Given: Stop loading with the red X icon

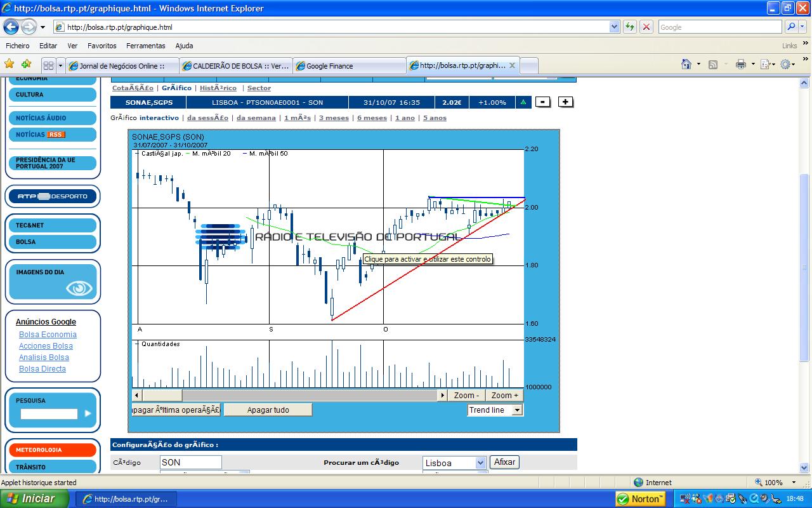Looking at the screenshot, I should pyautogui.click(x=646, y=27).
